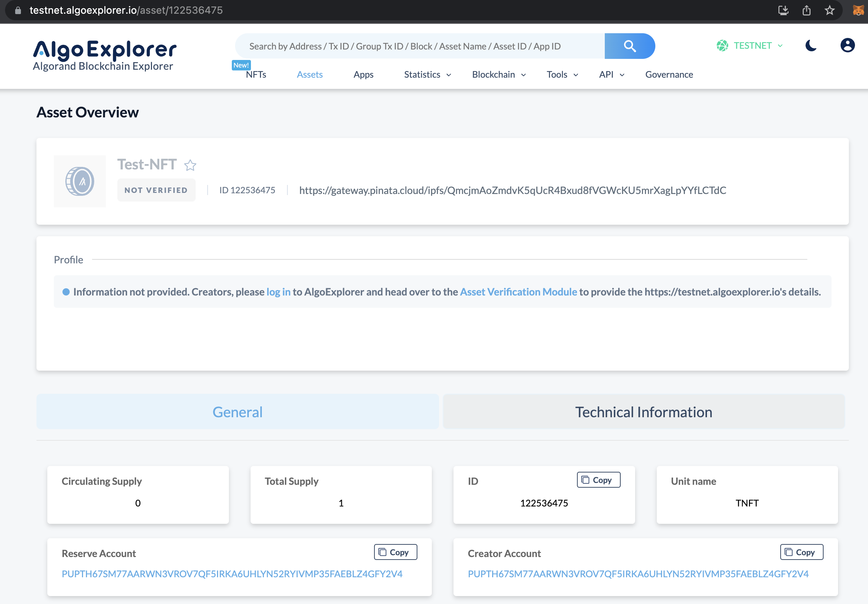Open the Governance page
The image size is (868, 604).
point(669,74)
